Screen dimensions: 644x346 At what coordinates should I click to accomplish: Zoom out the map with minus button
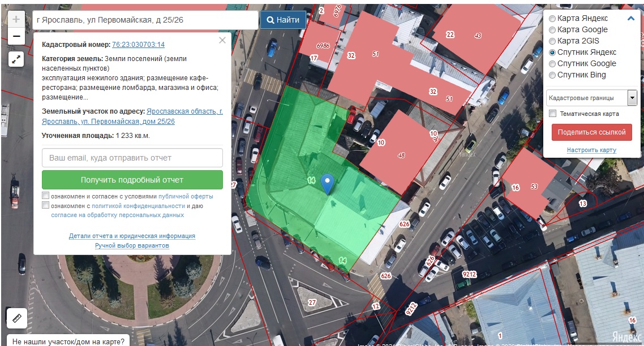16,36
